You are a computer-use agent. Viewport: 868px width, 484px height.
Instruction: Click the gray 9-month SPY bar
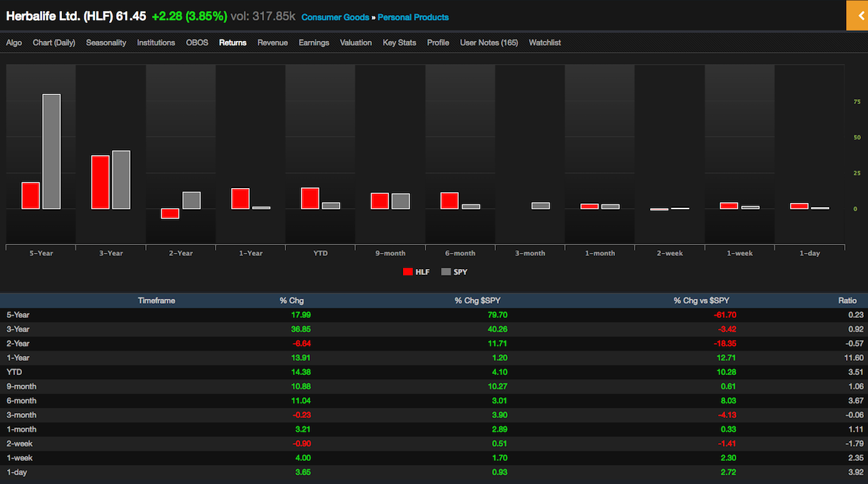click(x=401, y=201)
